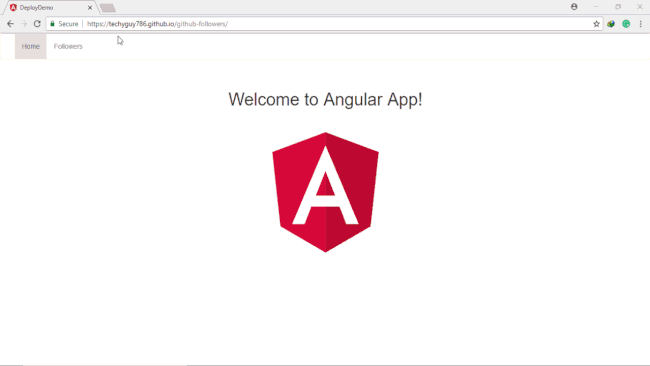Click the Welcome to Angular App heading

pyautogui.click(x=325, y=99)
